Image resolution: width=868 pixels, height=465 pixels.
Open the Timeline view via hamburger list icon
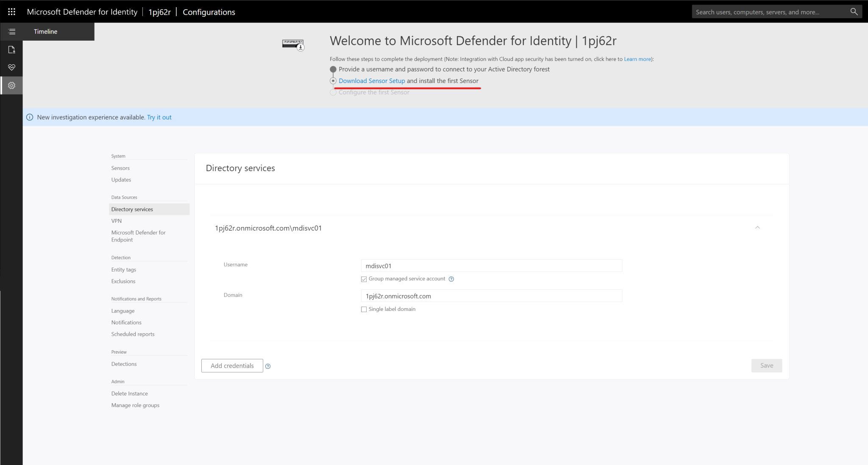[11, 31]
